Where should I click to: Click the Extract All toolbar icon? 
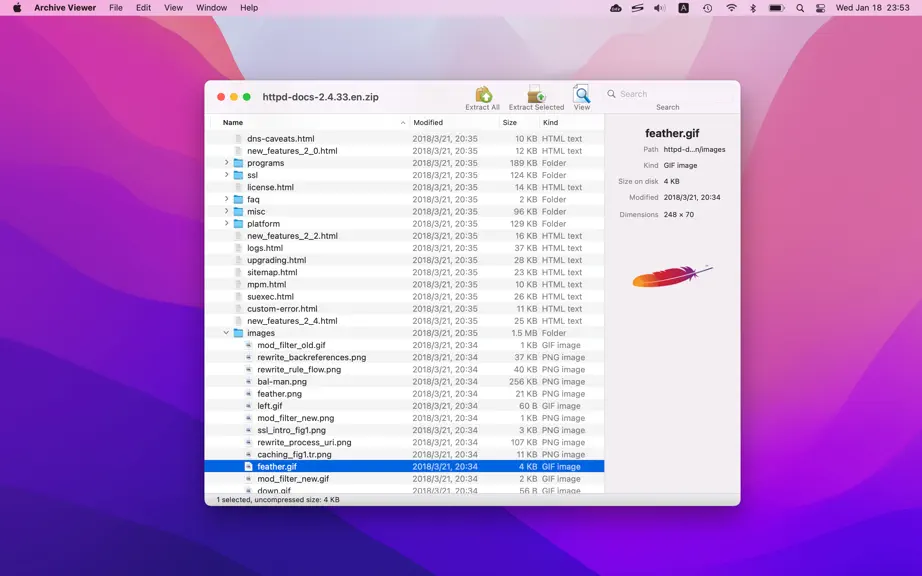click(483, 94)
